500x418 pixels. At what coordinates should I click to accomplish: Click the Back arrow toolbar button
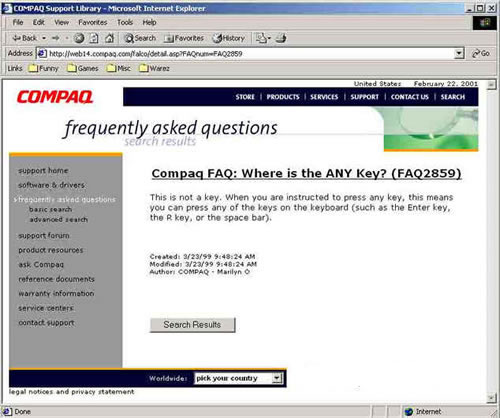tap(24, 38)
